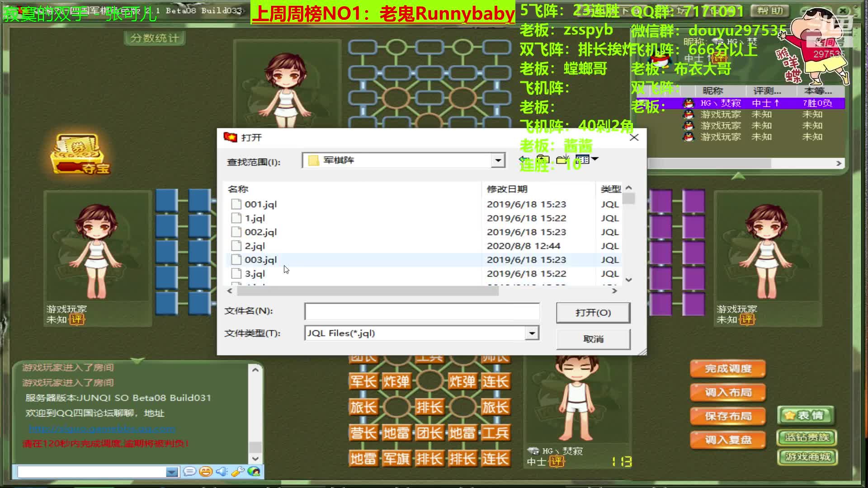Viewport: 868px width, 488px height.
Task: Click 打开(O) to open the selected file
Action: pos(593,312)
